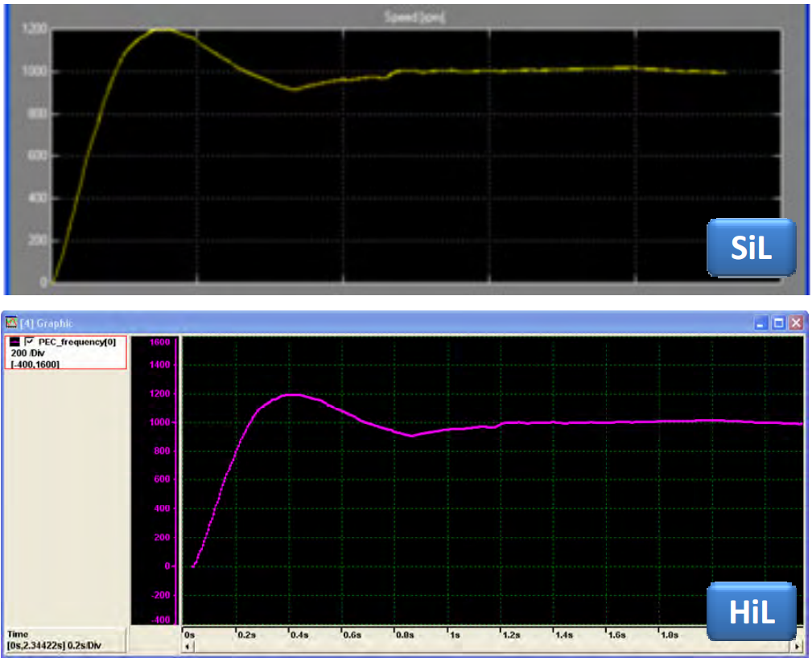The height and width of the screenshot is (662, 812).
Task: Click the PEC_frequency[0] signal label
Action: click(x=77, y=342)
